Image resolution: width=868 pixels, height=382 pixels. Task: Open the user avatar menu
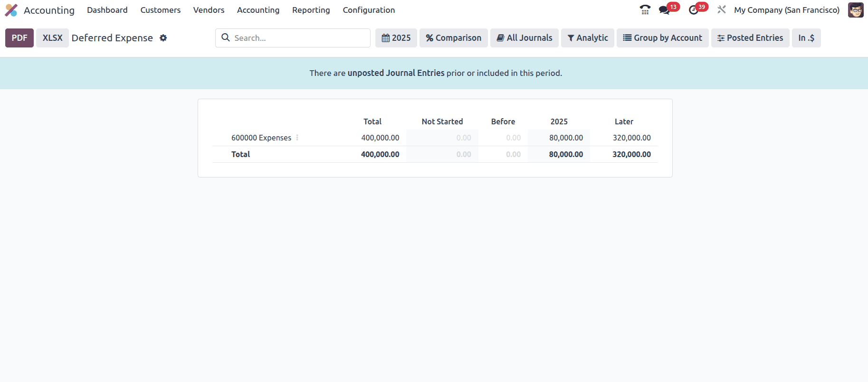point(856,10)
